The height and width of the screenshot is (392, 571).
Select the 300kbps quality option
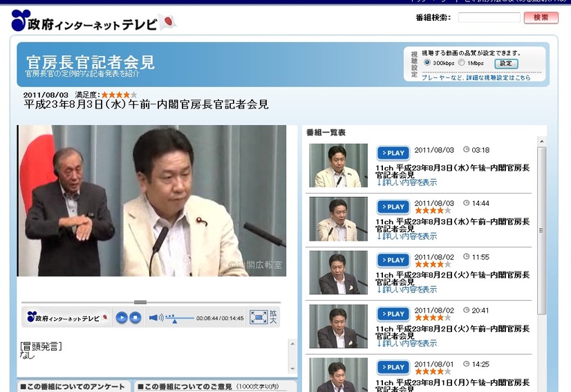(x=427, y=63)
